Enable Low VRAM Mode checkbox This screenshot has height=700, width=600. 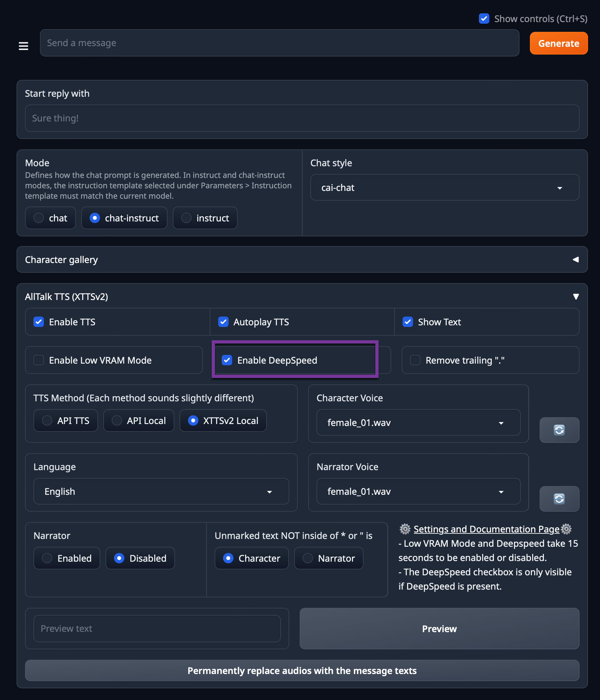[x=39, y=360]
